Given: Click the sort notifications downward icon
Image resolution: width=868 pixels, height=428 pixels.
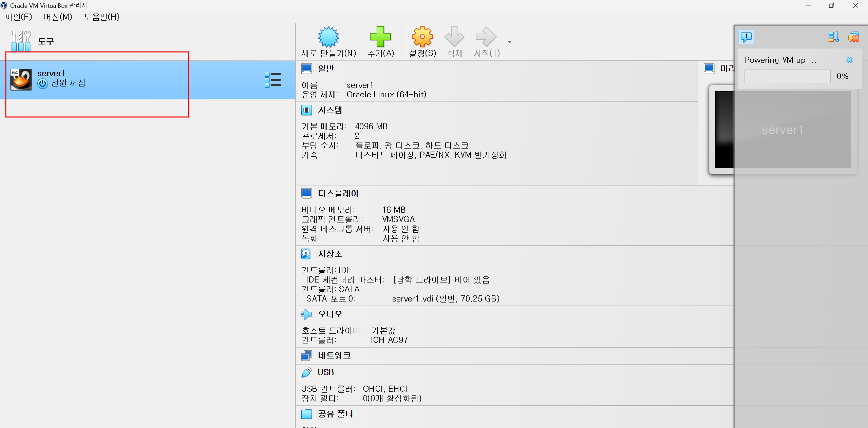Looking at the screenshot, I should point(833,37).
